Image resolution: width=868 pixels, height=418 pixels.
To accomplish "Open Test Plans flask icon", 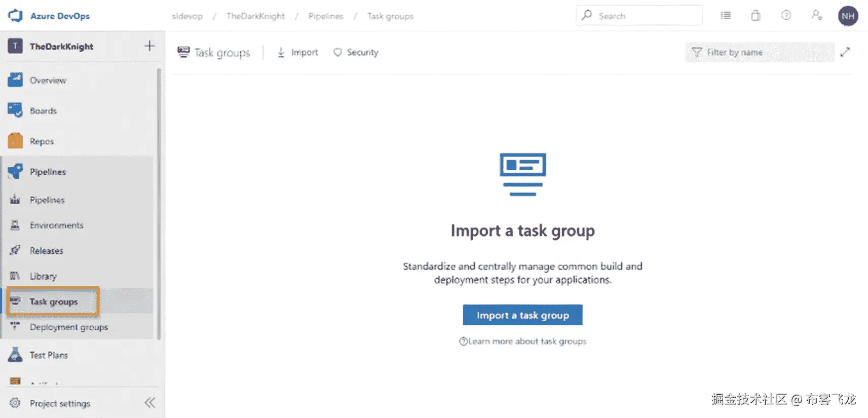I will [15, 355].
